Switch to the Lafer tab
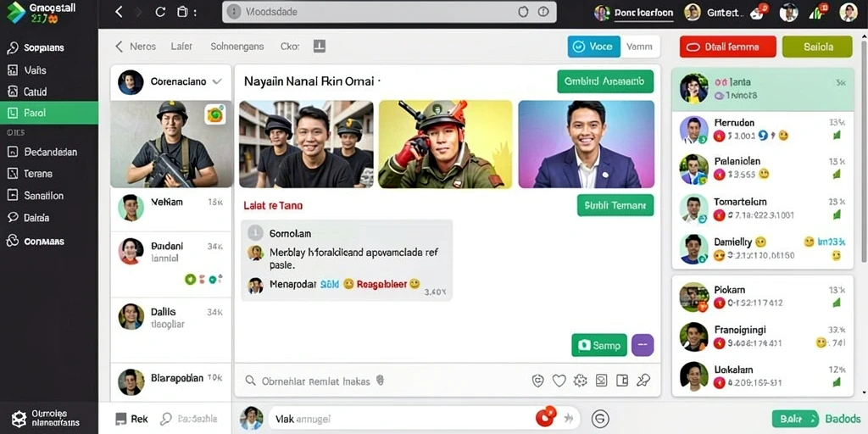This screenshot has height=434, width=868. pyautogui.click(x=181, y=47)
